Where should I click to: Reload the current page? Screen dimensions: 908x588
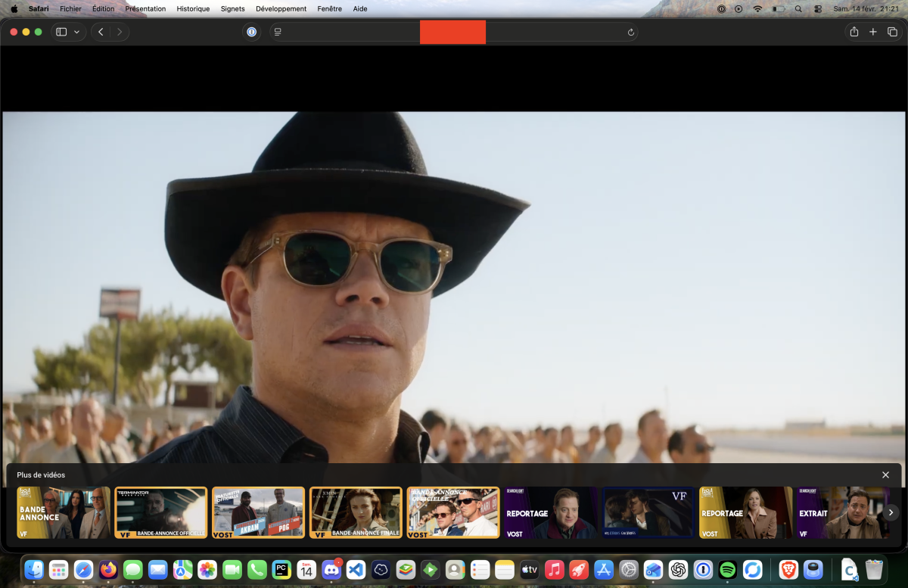pos(630,32)
